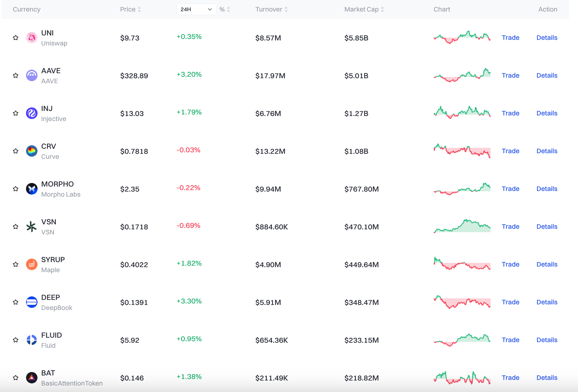Screen dimensions: 578x392
Task: Trade BAT
Action: [x=510, y=378]
